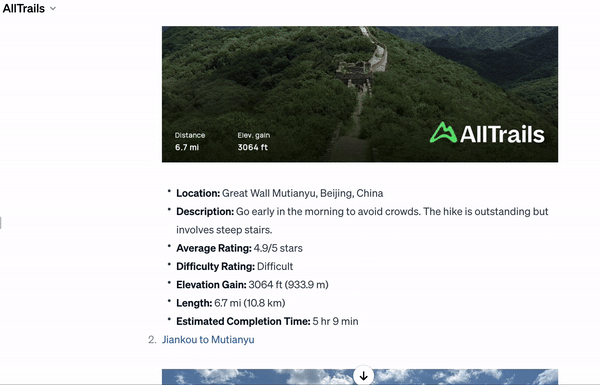Select the Average Rating 4.9/5 stars line
This screenshot has width=600, height=385.
click(x=239, y=248)
